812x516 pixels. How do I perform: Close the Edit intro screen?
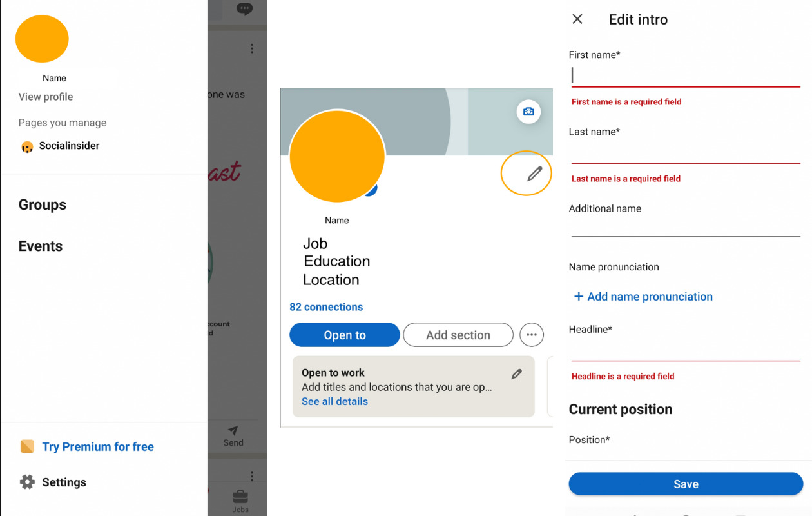click(577, 19)
